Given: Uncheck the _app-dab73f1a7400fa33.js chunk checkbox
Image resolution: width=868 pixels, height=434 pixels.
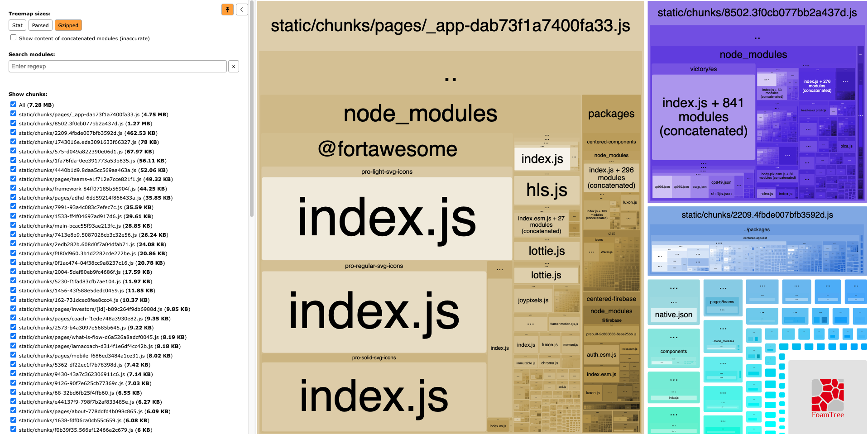Looking at the screenshot, I should pos(14,114).
